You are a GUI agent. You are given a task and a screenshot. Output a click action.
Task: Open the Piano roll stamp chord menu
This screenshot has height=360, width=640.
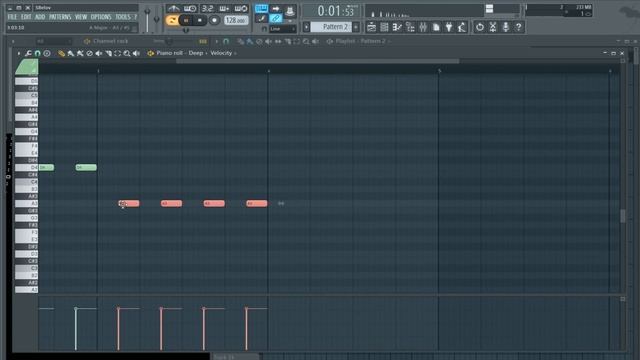point(47,53)
